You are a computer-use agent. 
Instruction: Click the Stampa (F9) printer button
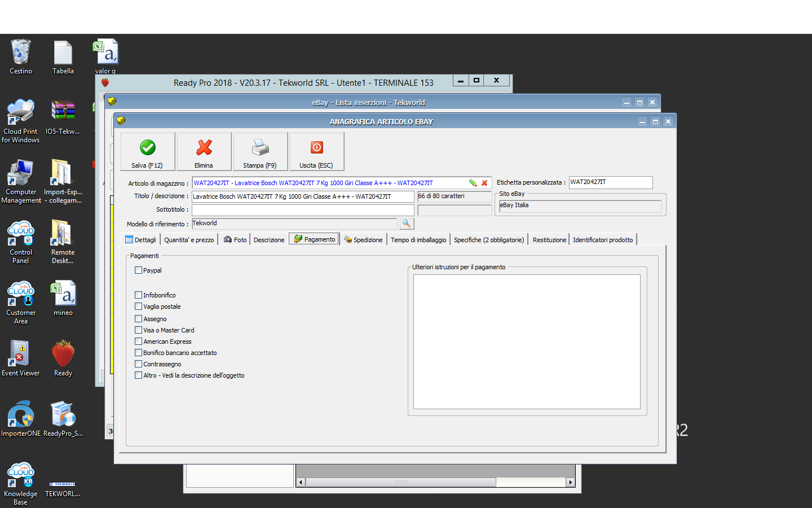click(261, 151)
